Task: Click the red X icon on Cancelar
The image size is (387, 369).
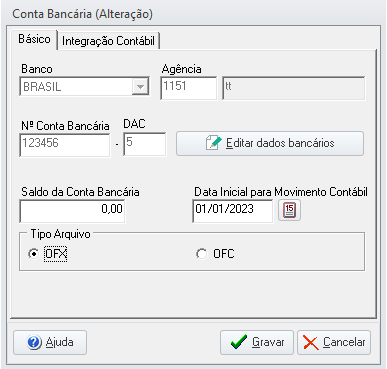Action: (311, 343)
